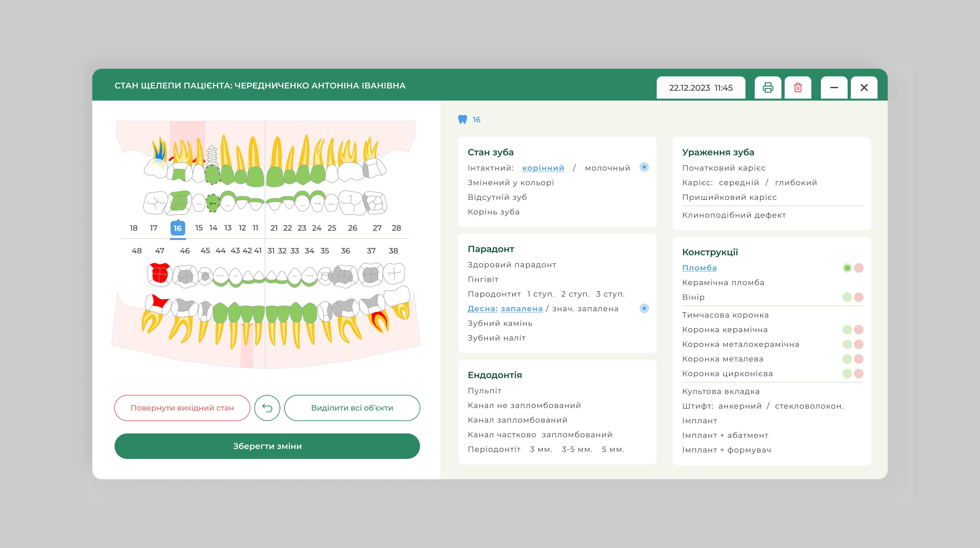This screenshot has height=548, width=980.
Task: Select tooth number 26 label
Action: 352,228
